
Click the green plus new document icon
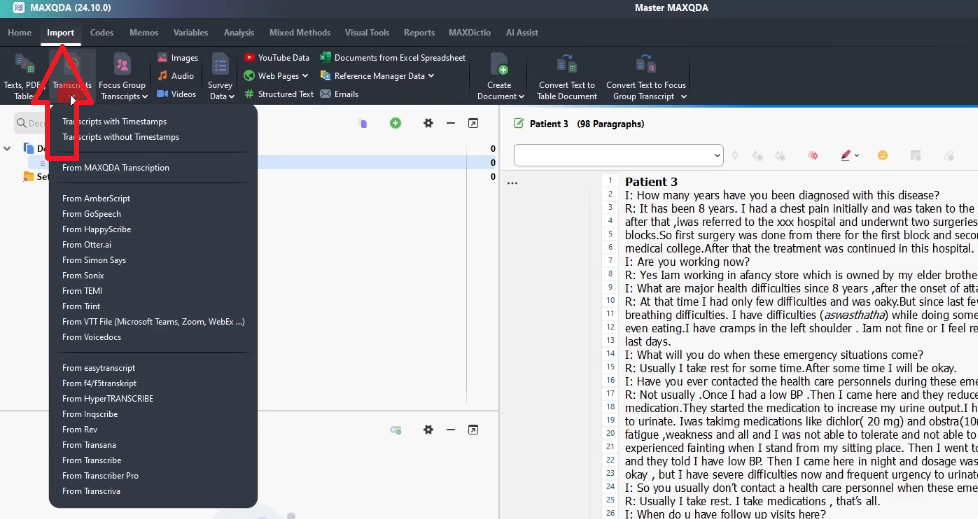pyautogui.click(x=396, y=123)
